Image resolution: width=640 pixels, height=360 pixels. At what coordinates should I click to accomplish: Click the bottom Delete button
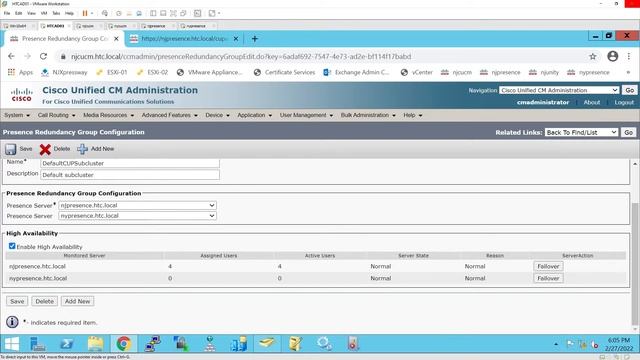44,301
